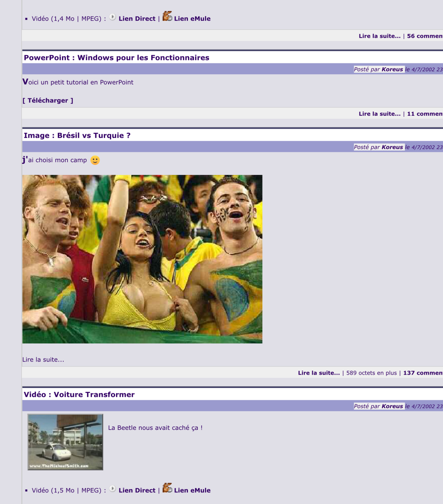This screenshot has height=504, width=443.
Task: Open Lien Direct for the 1,5 Mo video
Action: click(x=137, y=490)
